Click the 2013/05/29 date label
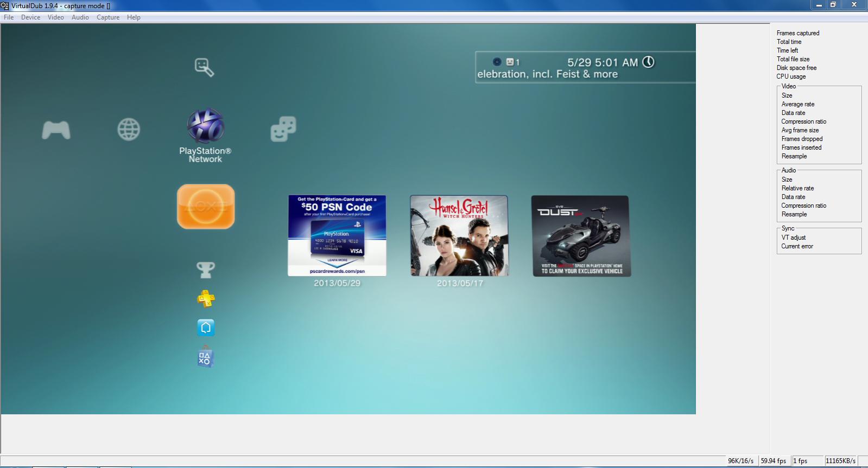 [337, 283]
